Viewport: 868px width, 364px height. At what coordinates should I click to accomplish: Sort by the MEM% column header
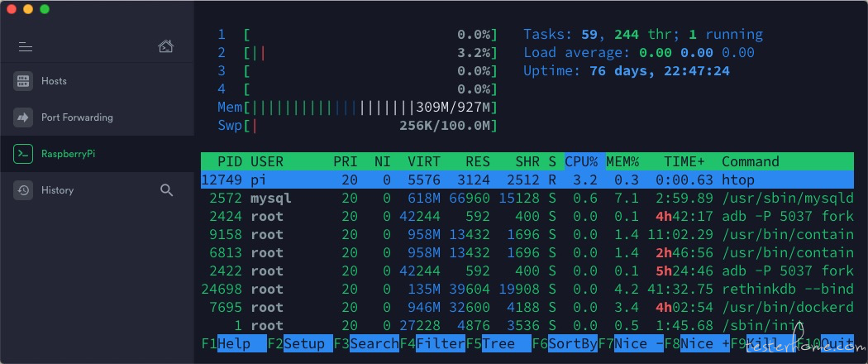pos(622,161)
